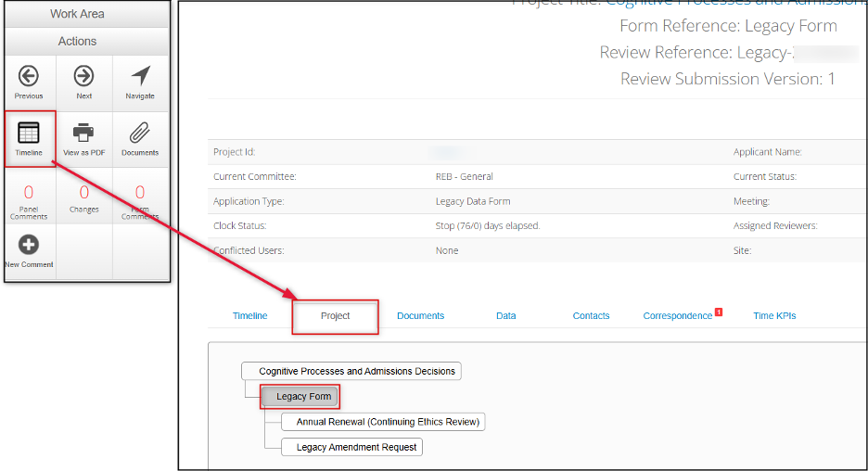Add a New Comment

[x=29, y=252]
